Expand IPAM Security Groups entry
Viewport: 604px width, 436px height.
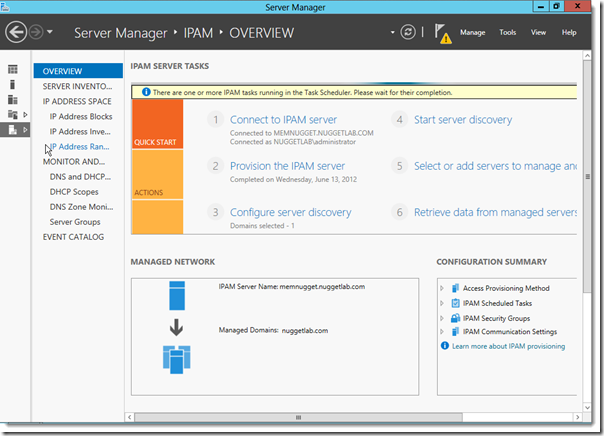click(442, 318)
